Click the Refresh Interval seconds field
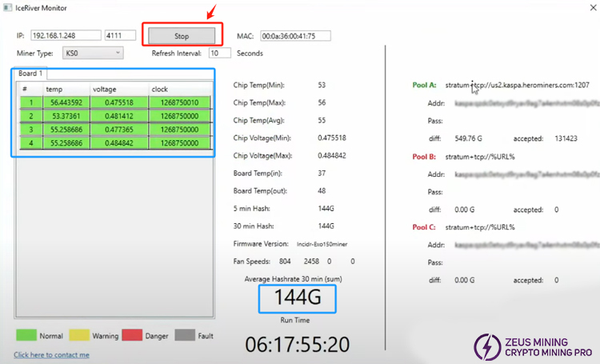This screenshot has width=600, height=364. [x=219, y=54]
